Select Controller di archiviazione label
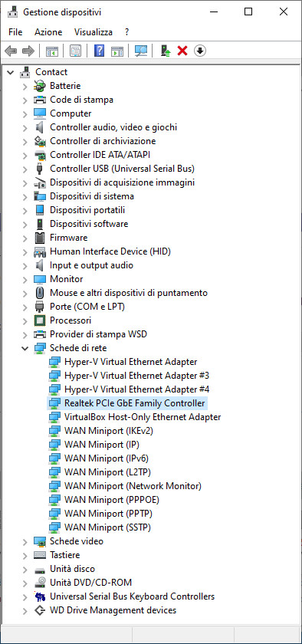This screenshot has height=644, width=302. [103, 141]
